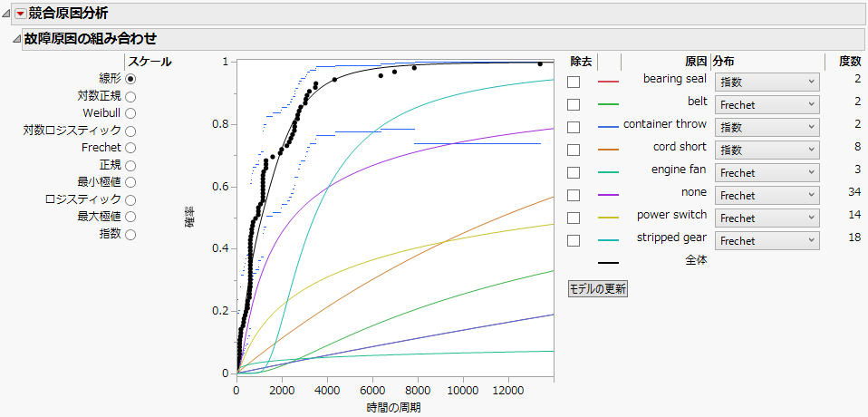Click the 故障原因の組み合わせ title text
Screen dimensions: 868x417
91,39
